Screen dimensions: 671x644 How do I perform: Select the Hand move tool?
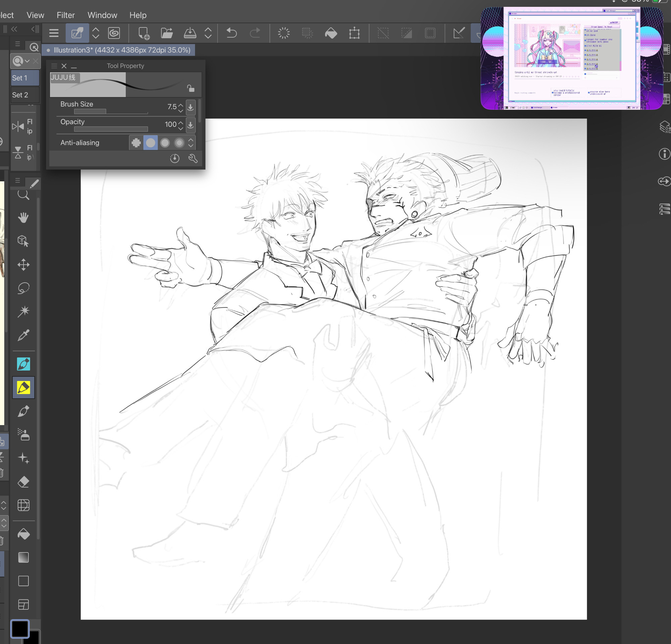[x=23, y=217]
